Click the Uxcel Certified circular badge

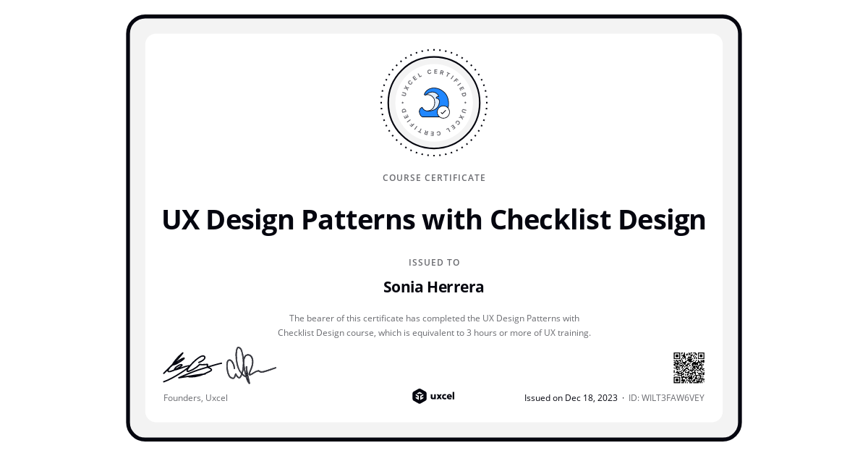pyautogui.click(x=434, y=102)
